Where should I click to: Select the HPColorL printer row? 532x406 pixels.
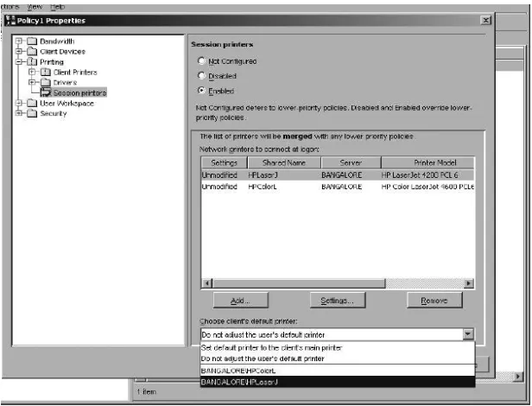point(338,187)
